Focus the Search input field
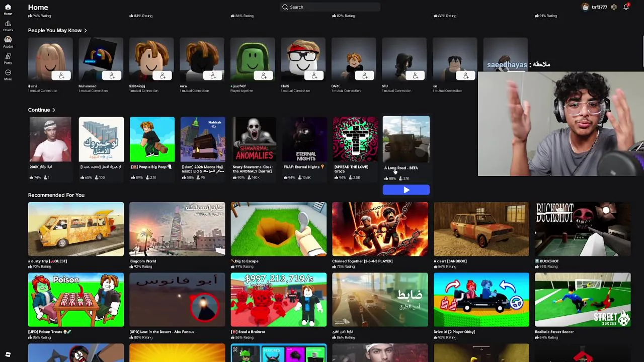The height and width of the screenshot is (362, 644). (330, 7)
